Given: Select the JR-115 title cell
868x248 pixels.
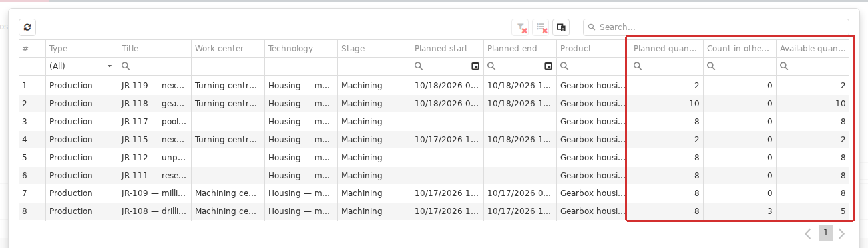Looking at the screenshot, I should tap(155, 140).
